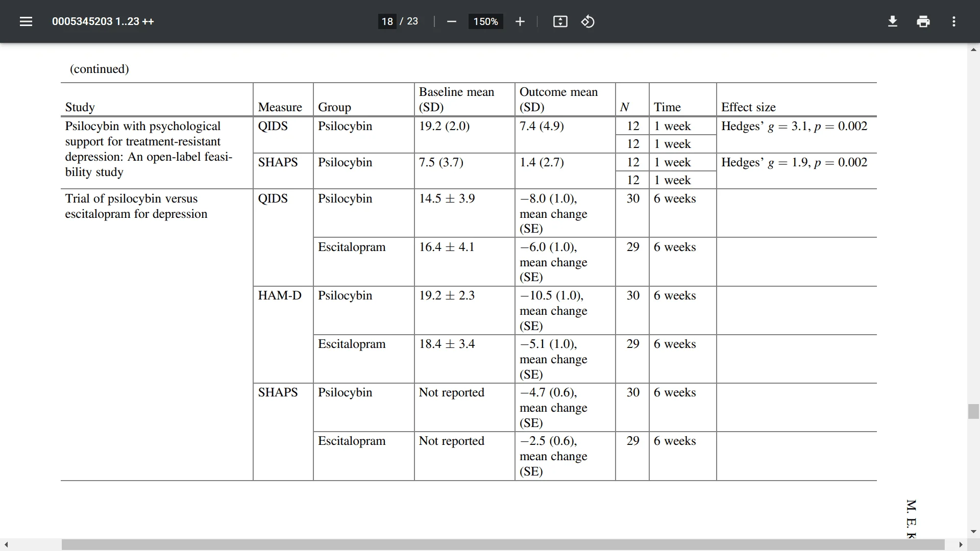Print the PDF document
Viewport: 980px width, 551px height.
pos(923,21)
